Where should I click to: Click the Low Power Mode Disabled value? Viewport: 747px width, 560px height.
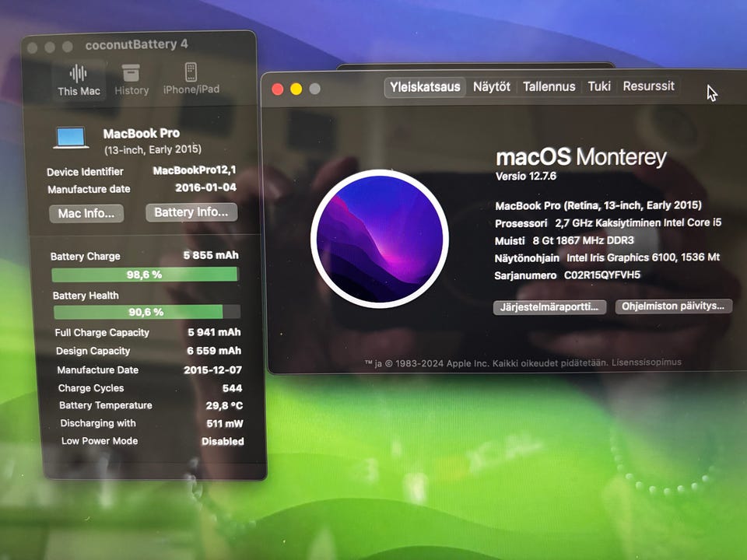pos(223,442)
